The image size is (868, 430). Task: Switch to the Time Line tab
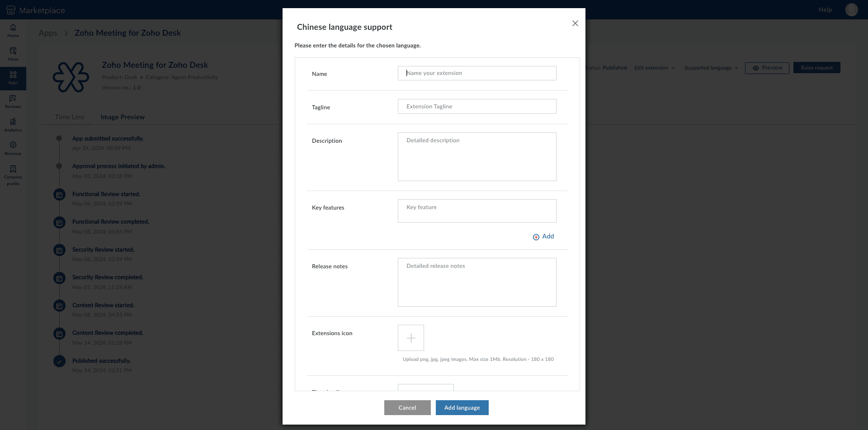click(70, 117)
